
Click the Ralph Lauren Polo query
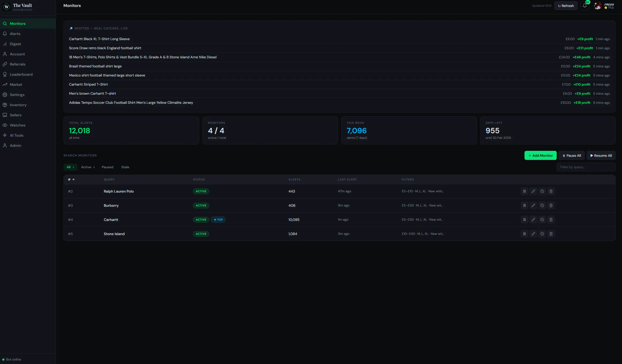(119, 191)
